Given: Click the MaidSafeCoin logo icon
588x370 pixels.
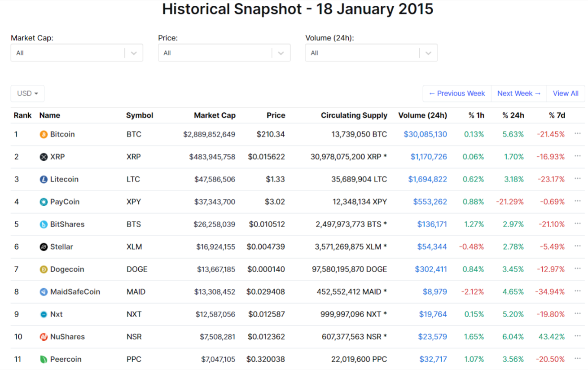Looking at the screenshot, I should pyautogui.click(x=44, y=292).
